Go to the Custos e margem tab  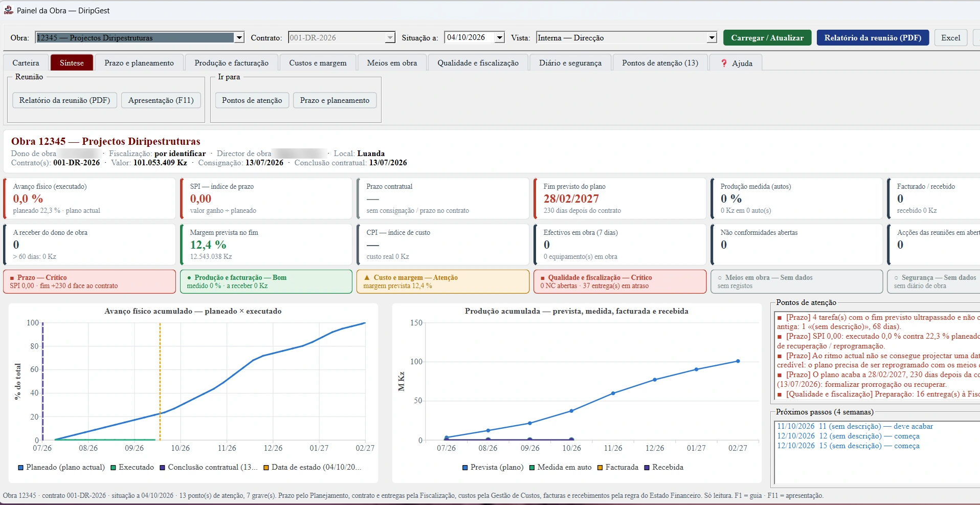[318, 63]
